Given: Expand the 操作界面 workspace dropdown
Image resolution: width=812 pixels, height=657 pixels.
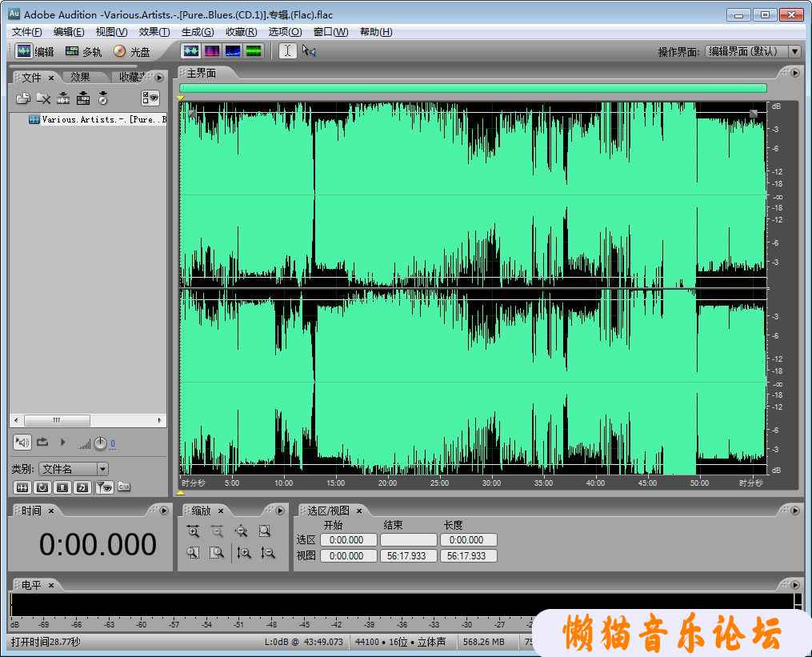Looking at the screenshot, I should coord(795,51).
